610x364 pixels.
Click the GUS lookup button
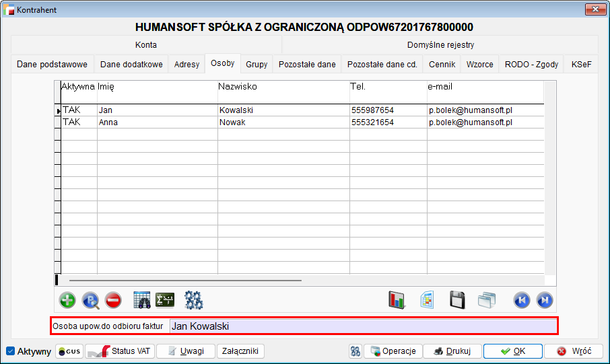[x=69, y=351]
